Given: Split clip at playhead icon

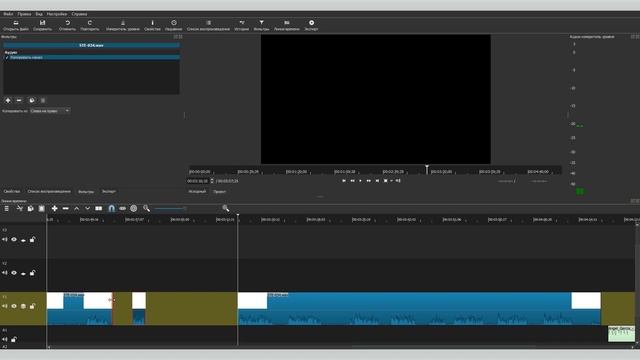Looking at the screenshot, I should click(x=99, y=209).
